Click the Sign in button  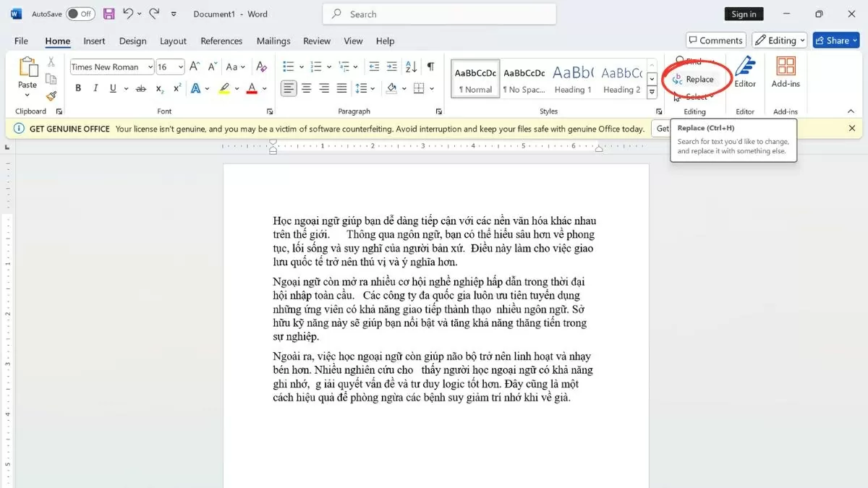(744, 13)
